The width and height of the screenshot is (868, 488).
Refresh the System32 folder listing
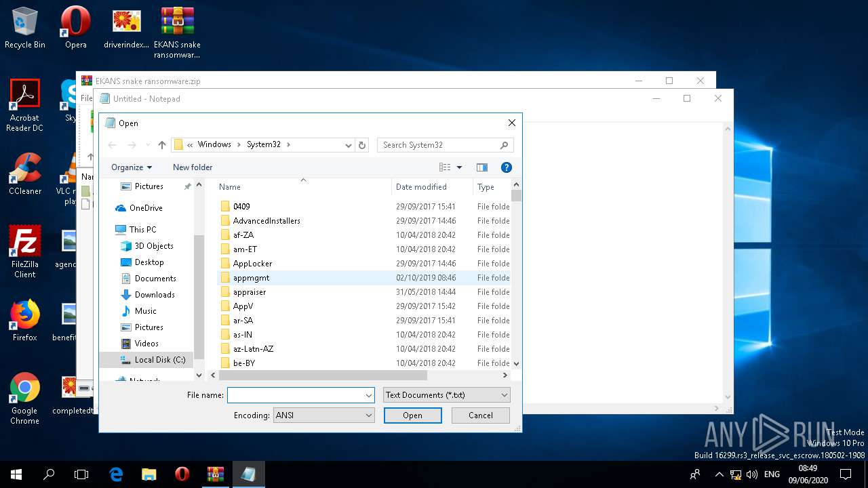[362, 145]
